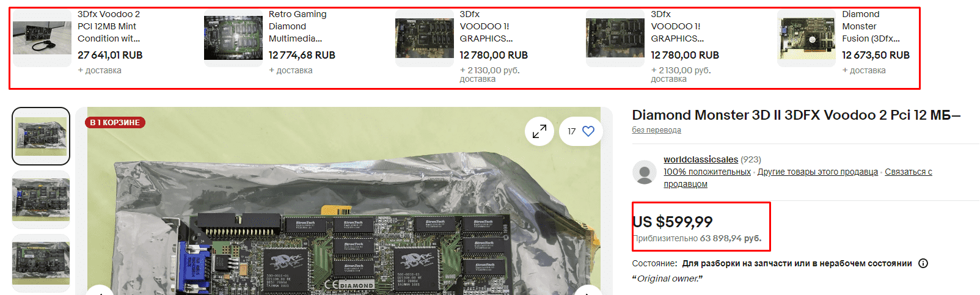Click the 3Dfx Voodoo 2 card thumbnail image
980x295 pixels.
pyautogui.click(x=42, y=38)
